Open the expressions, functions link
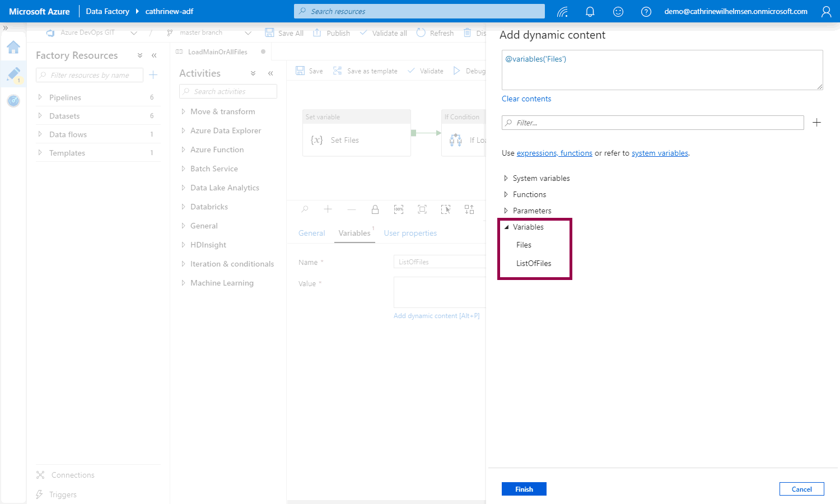 click(x=554, y=153)
